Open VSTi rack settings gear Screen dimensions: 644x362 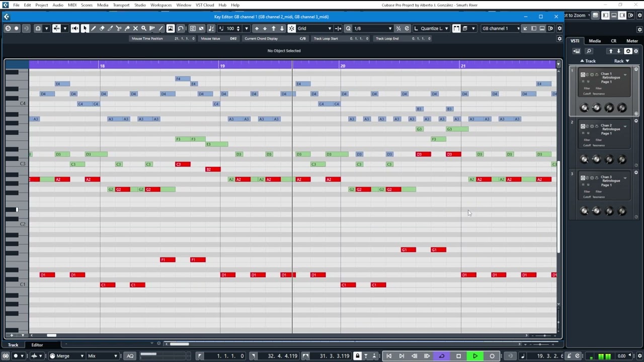[636, 51]
